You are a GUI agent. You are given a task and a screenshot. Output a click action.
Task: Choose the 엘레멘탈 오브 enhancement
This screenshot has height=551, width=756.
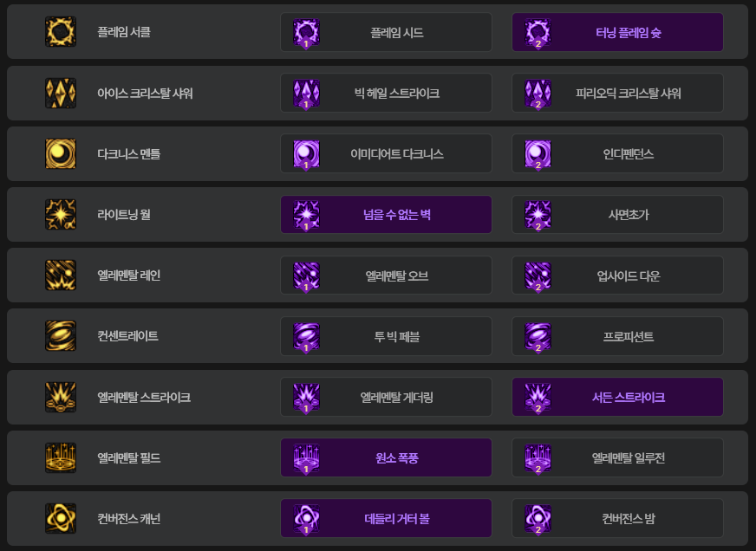[x=386, y=275]
